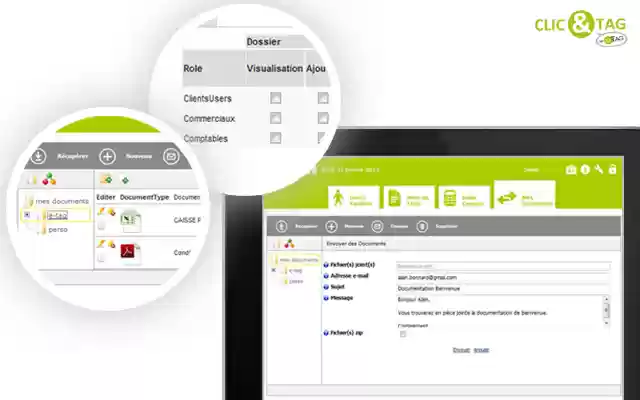Click the Message box scroll down arrow
The width and height of the screenshot is (640, 400).
pyautogui.click(x=607, y=322)
